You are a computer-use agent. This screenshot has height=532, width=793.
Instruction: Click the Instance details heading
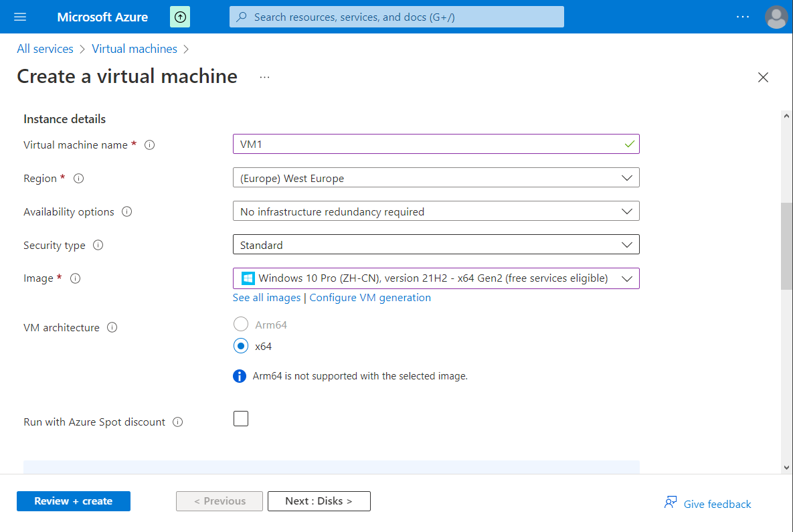(65, 119)
